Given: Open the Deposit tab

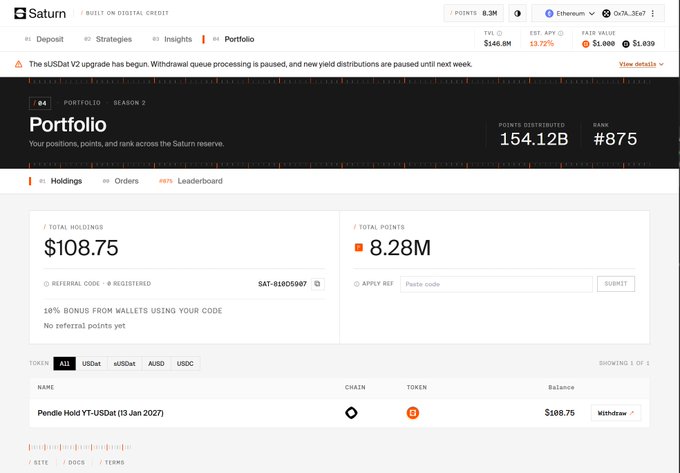Looking at the screenshot, I should [44, 39].
